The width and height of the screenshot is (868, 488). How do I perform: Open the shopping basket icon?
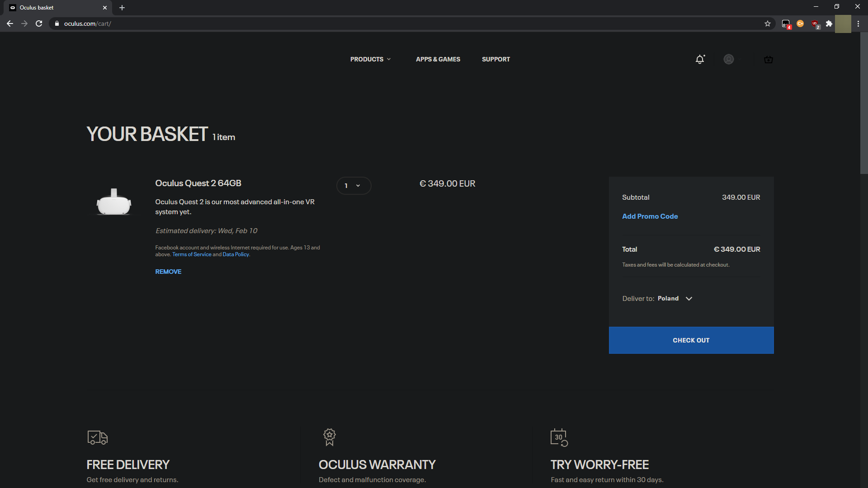[768, 59]
